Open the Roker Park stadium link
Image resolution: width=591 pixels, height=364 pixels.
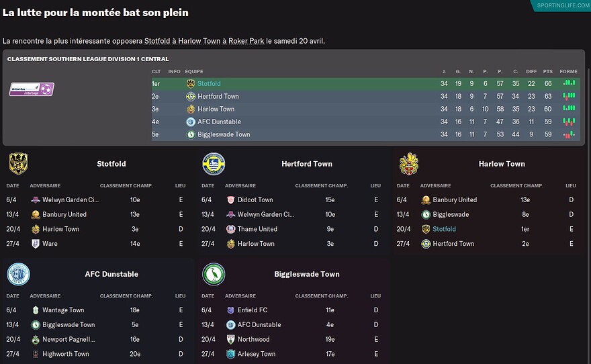246,42
